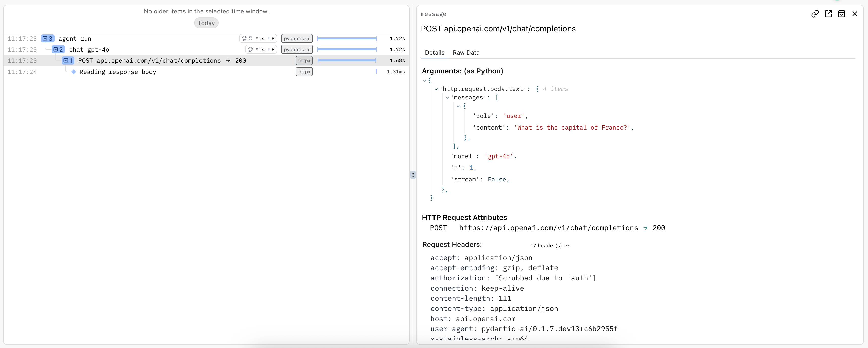Click the diamond icon beside Reading response body
Image resolution: width=868 pixels, height=348 pixels.
[73, 71]
